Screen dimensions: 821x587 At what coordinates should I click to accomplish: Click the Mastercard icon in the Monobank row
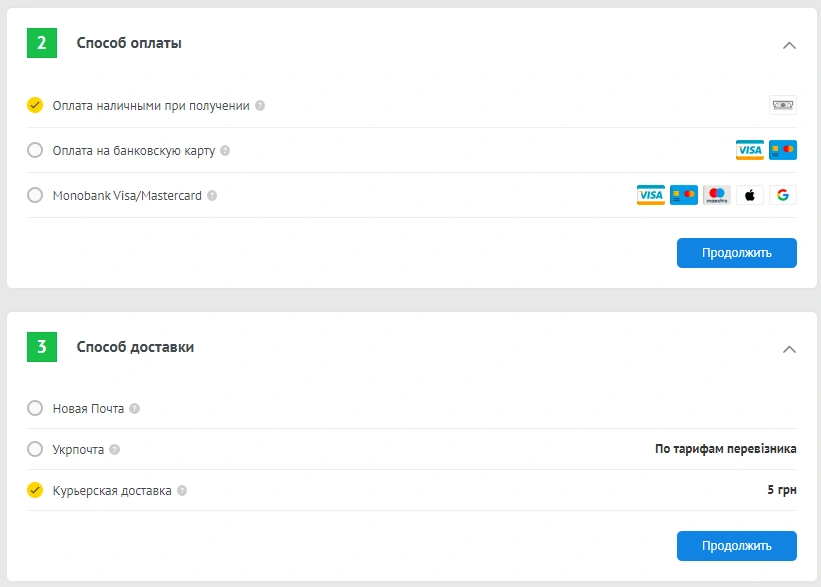(684, 195)
